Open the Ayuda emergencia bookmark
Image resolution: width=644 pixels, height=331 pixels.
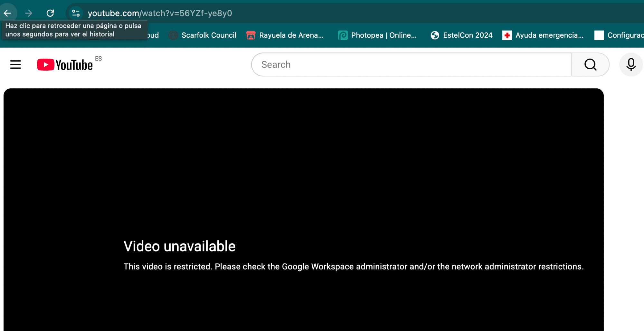[x=543, y=35]
